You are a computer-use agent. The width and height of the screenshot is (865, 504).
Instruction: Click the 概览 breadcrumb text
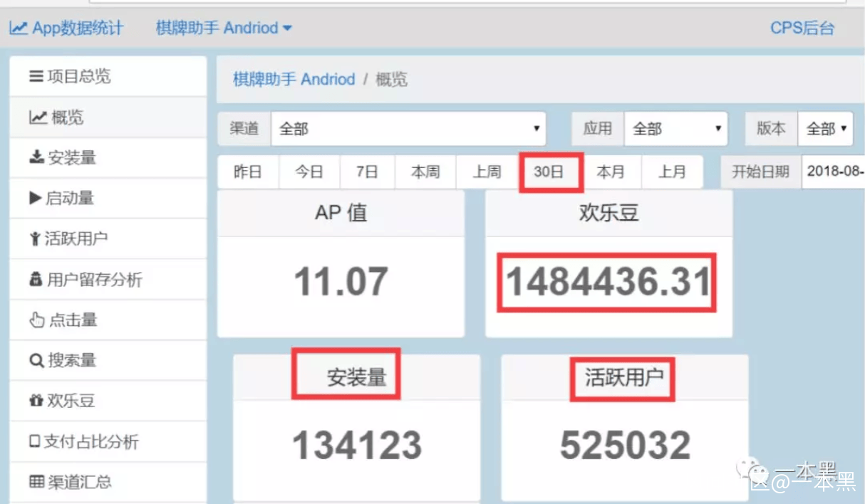click(391, 79)
